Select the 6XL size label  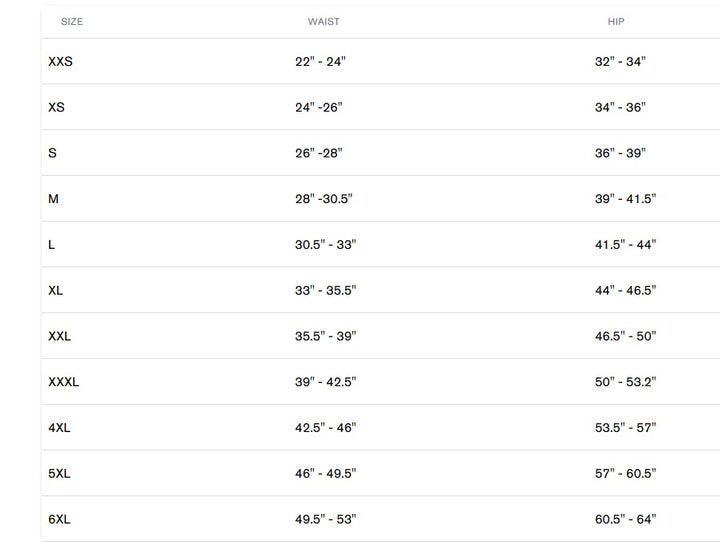click(x=59, y=520)
